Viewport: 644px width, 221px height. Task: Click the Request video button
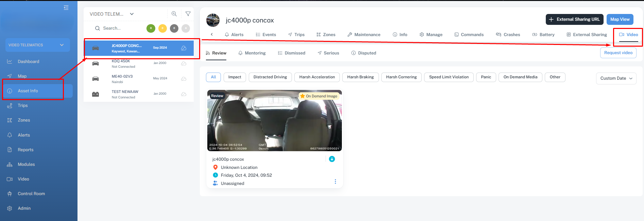click(x=618, y=53)
